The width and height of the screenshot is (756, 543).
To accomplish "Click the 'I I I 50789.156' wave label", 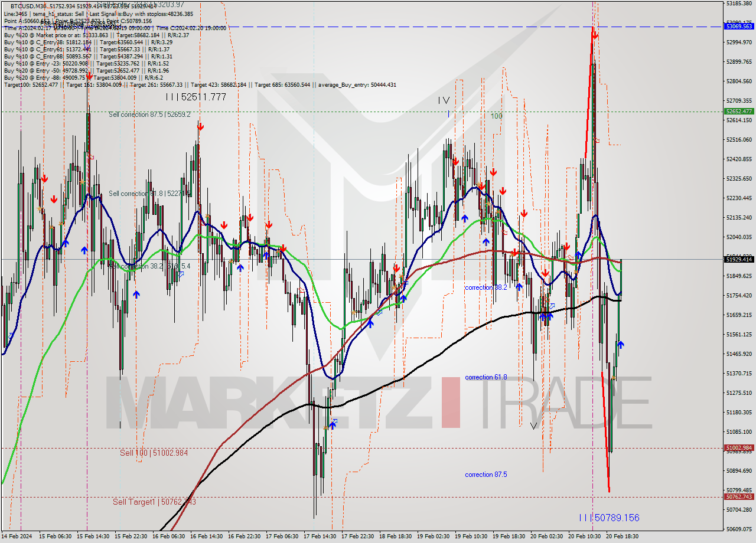I will (x=609, y=518).
